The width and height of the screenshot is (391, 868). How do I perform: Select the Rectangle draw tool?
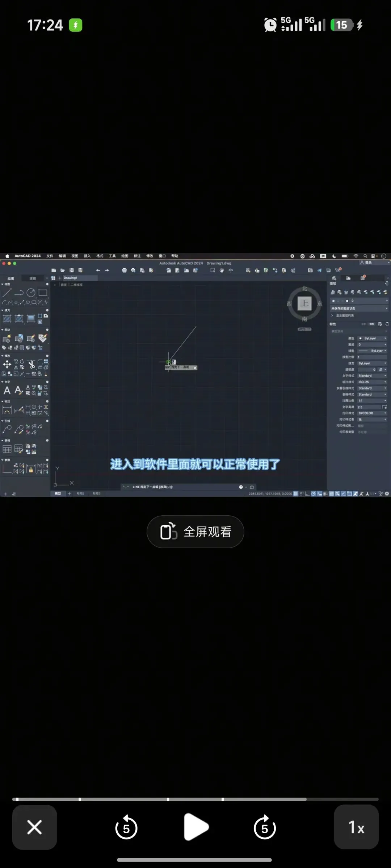43,293
